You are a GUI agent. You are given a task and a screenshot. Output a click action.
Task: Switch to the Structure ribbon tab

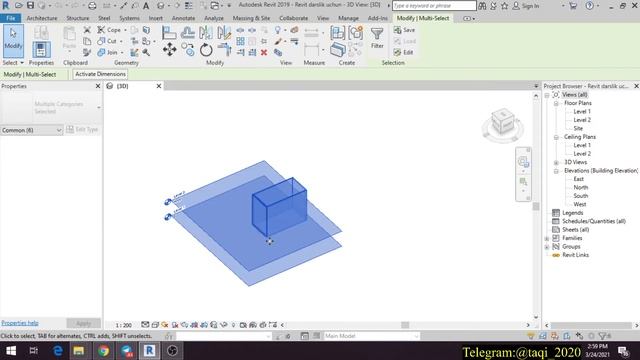pyautogui.click(x=78, y=18)
